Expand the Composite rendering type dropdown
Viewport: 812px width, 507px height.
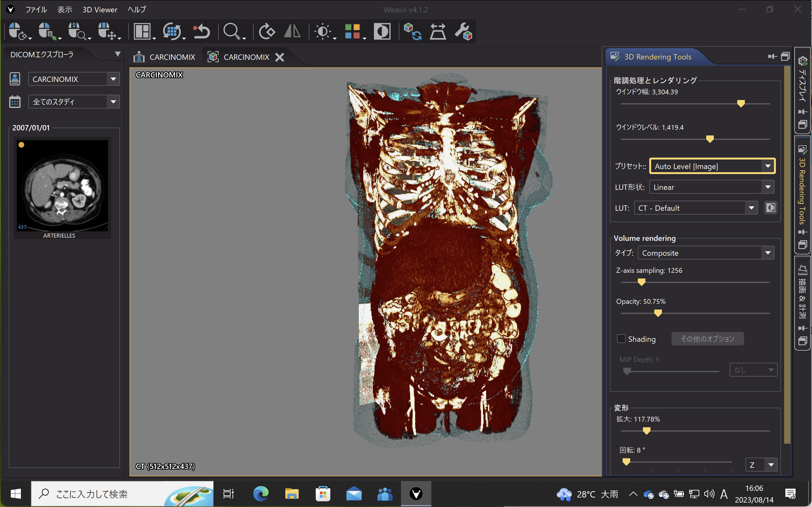click(706, 253)
